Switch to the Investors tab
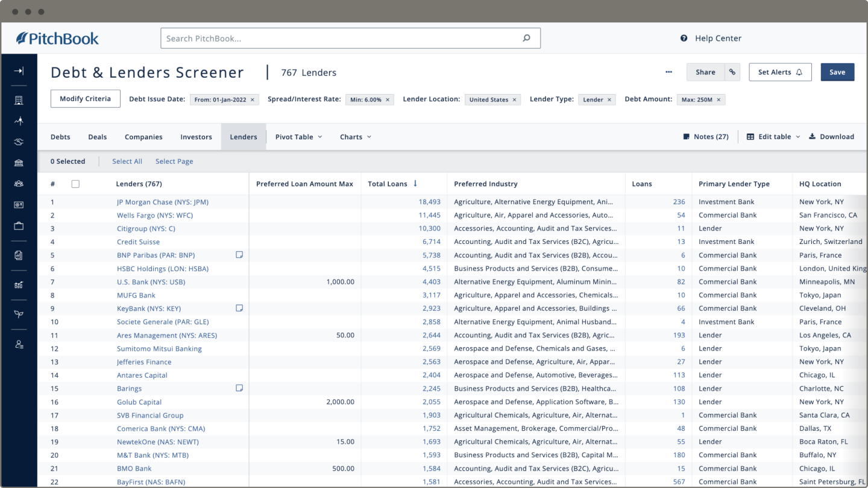The height and width of the screenshot is (488, 868). pos(197,137)
